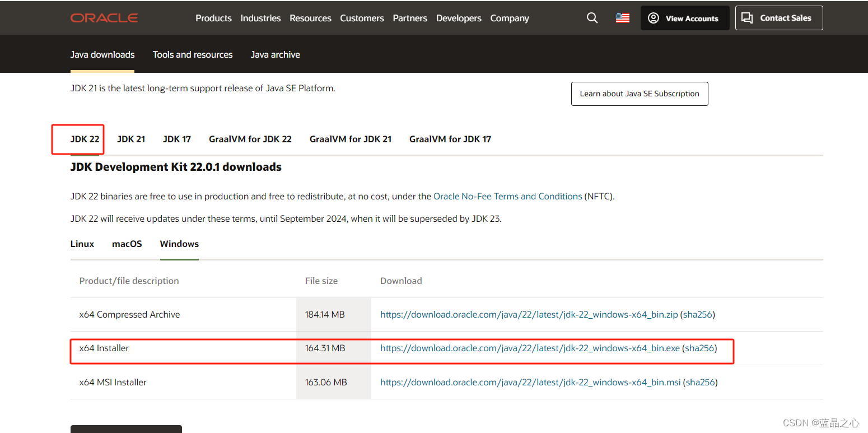Select the Java downloads tab

102,54
